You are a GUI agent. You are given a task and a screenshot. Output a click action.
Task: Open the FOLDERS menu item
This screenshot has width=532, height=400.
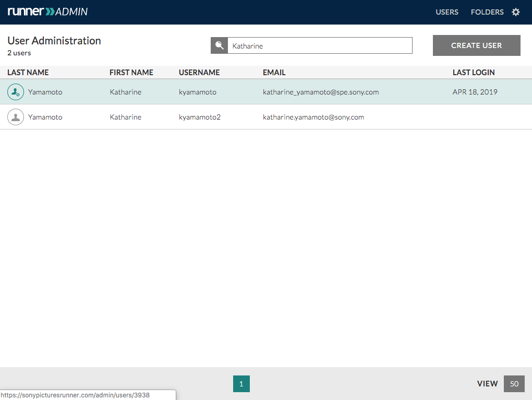pos(487,12)
